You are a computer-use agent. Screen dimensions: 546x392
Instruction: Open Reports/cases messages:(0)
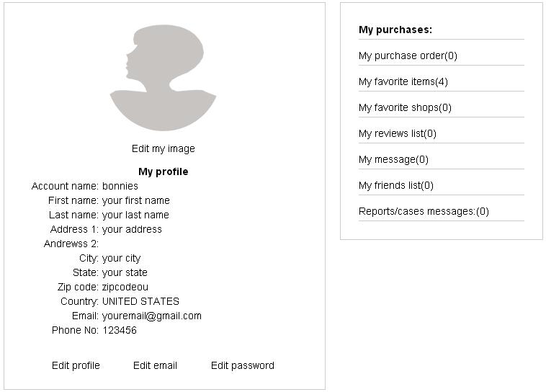(424, 211)
